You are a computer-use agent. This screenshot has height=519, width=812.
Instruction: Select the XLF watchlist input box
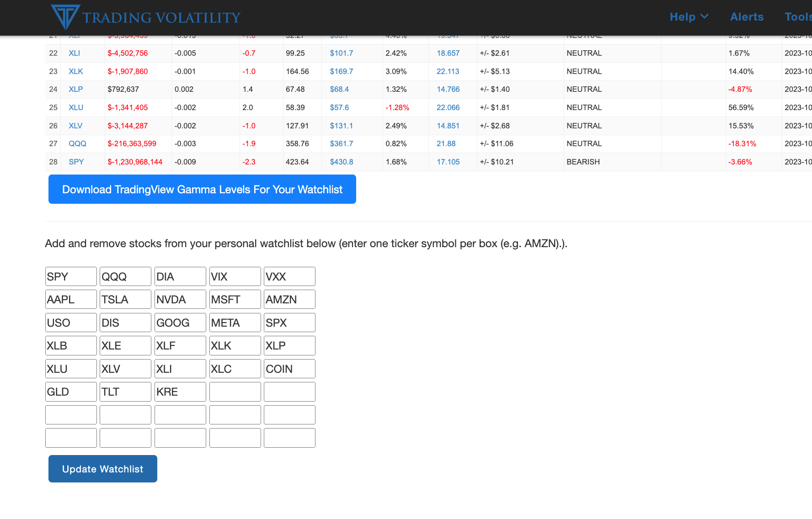[x=180, y=345]
